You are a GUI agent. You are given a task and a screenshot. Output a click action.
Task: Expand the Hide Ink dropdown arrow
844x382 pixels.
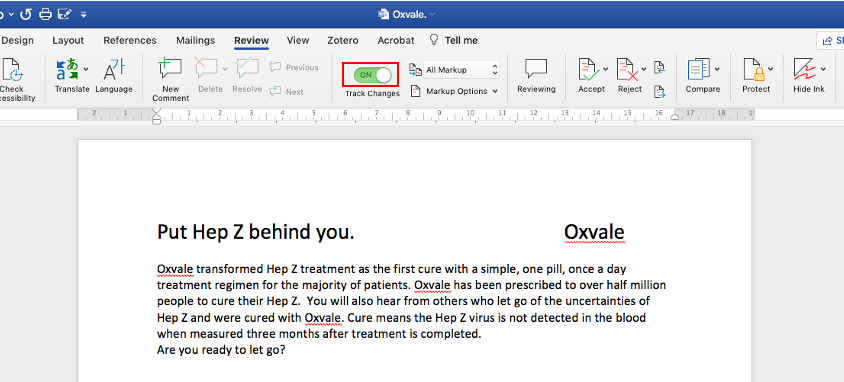pyautogui.click(x=823, y=69)
